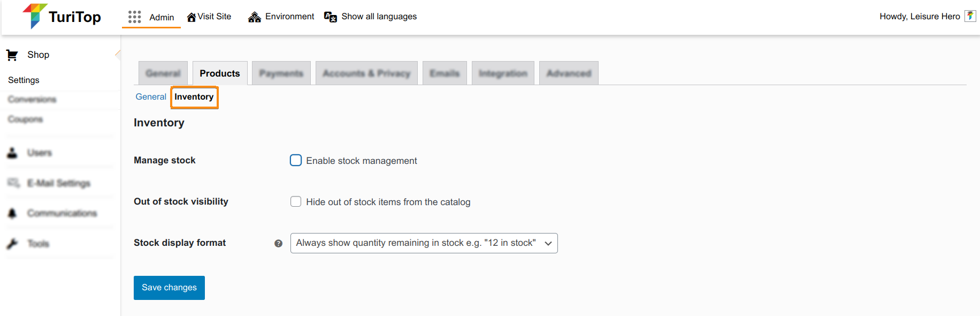Click the Howdy, Leisure Hero account text

[920, 17]
